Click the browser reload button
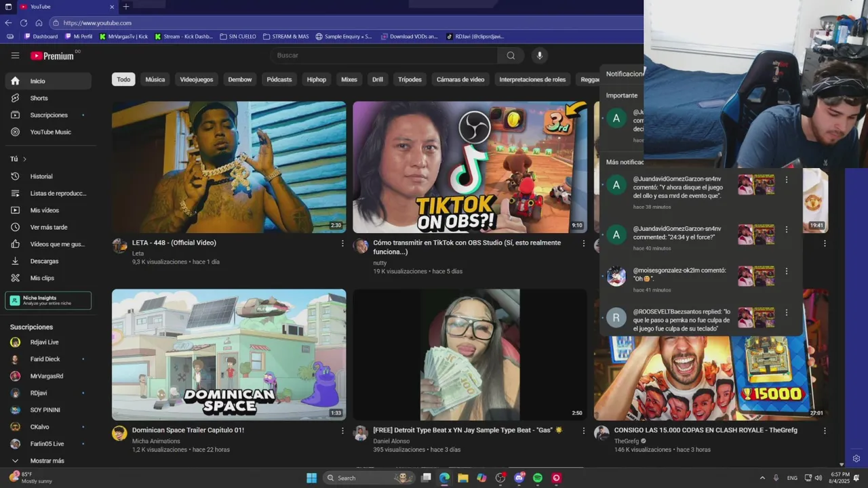The width and height of the screenshot is (868, 488). pos(24,22)
